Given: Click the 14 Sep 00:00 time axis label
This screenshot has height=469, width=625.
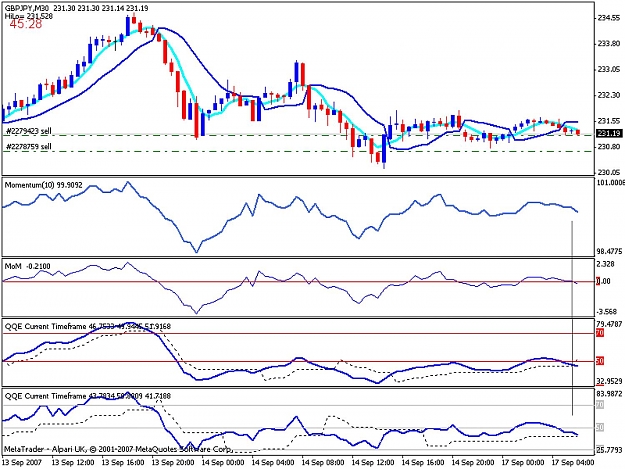Looking at the screenshot, I should 223,462.
